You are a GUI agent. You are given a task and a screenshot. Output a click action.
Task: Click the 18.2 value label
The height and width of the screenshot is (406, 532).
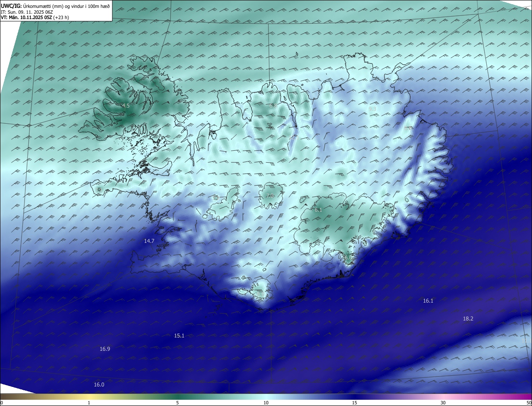(x=468, y=319)
